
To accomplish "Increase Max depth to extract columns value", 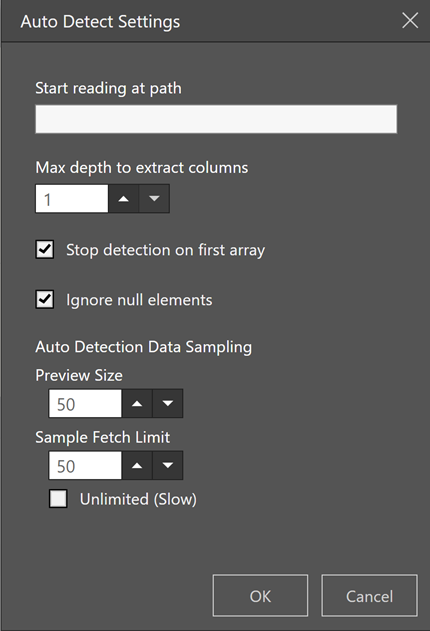I will point(123,199).
